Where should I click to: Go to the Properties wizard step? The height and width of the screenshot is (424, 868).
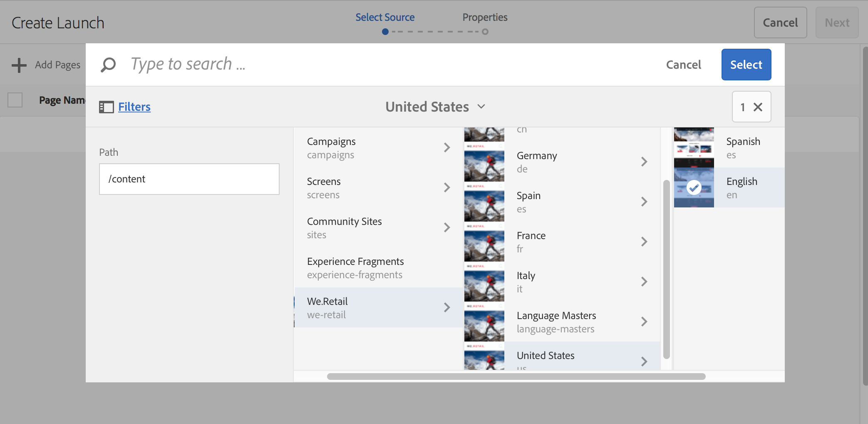coord(485,17)
